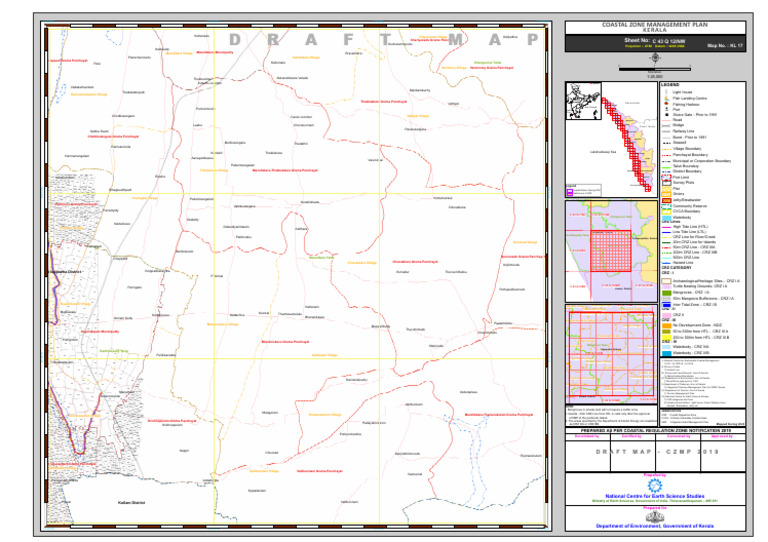
Task: Click the Fishing Harbour legend symbol
Action: click(666, 104)
